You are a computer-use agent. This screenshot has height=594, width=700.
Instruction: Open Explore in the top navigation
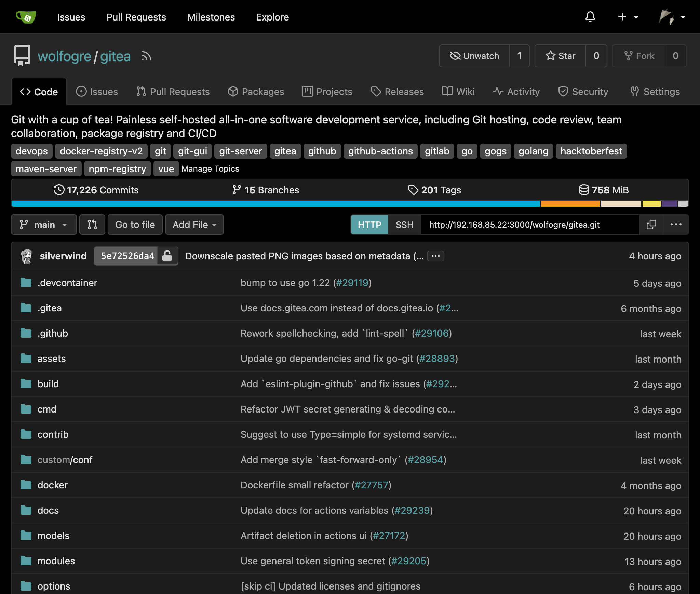pyautogui.click(x=272, y=17)
